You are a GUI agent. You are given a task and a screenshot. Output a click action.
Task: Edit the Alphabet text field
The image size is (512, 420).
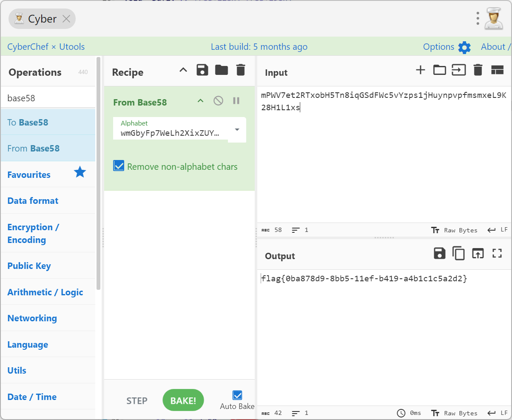point(171,129)
